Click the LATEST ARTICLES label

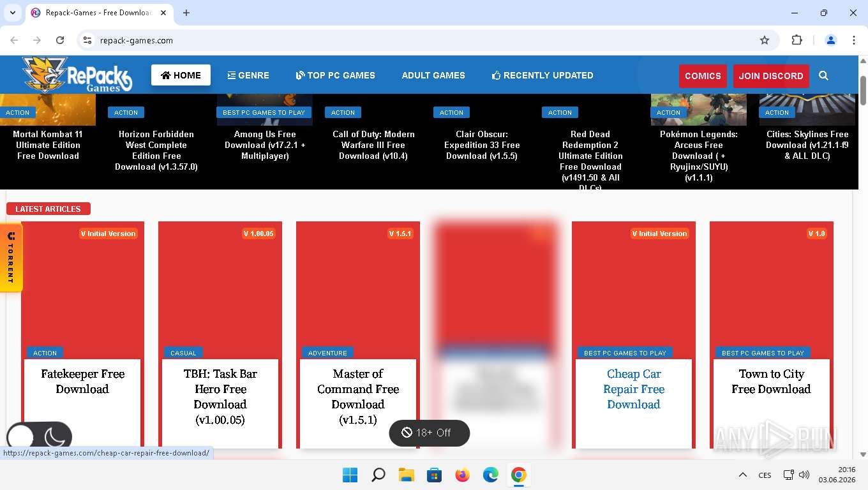click(49, 209)
